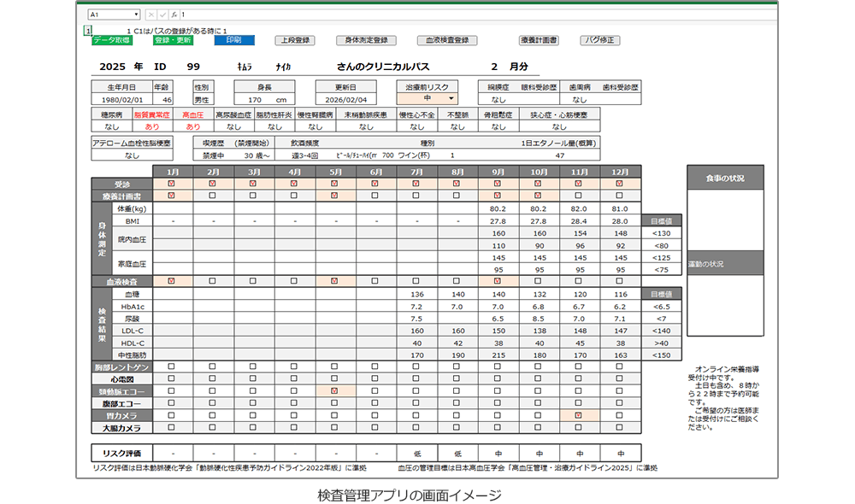
Task: Check the 療養計画書 checkbox for 2月
Action: click(213, 196)
